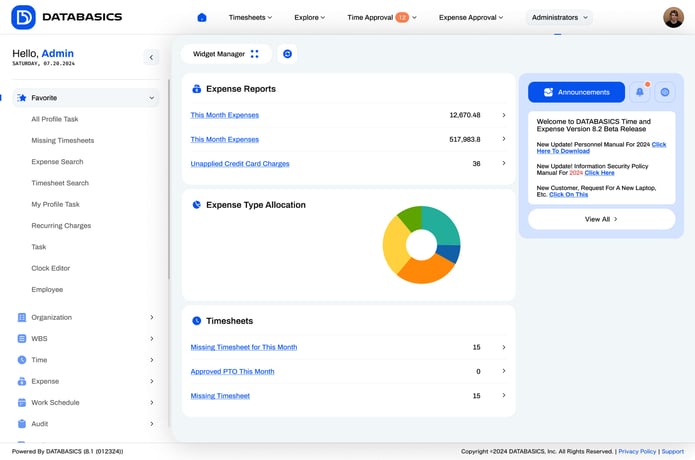Open the Time Approval menu
Viewport: 695px width, 460px height.
click(x=381, y=17)
